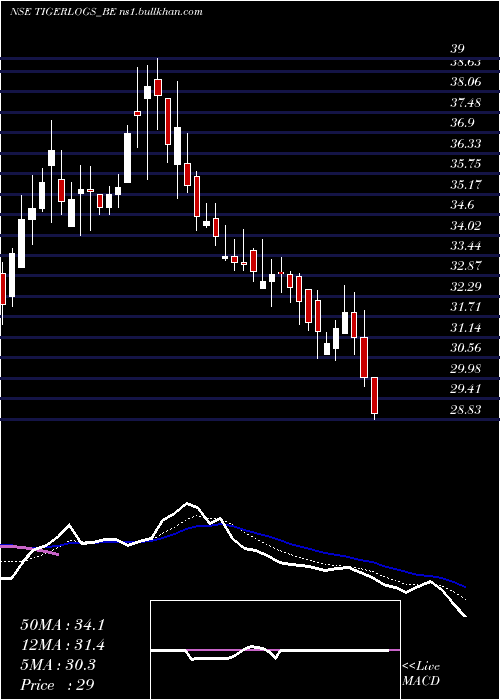Click the 50MA : 34.1 readout
500x700 pixels.
[x=62, y=625]
